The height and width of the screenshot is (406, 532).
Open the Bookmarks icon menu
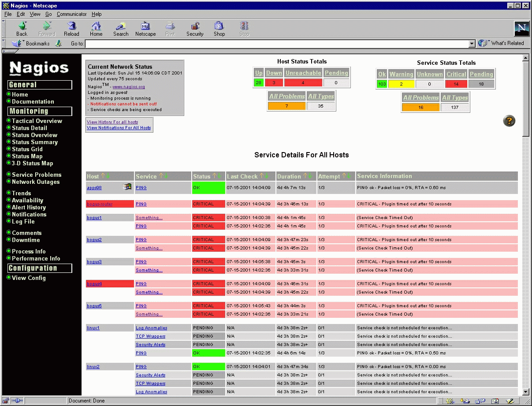coord(17,44)
